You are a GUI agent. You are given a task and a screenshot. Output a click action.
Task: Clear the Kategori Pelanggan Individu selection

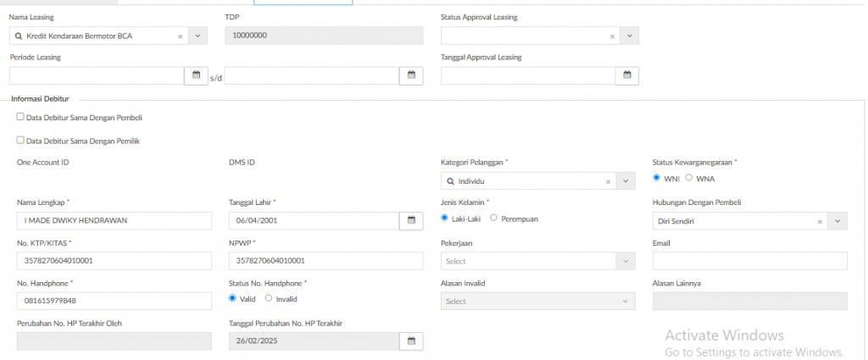608,181
